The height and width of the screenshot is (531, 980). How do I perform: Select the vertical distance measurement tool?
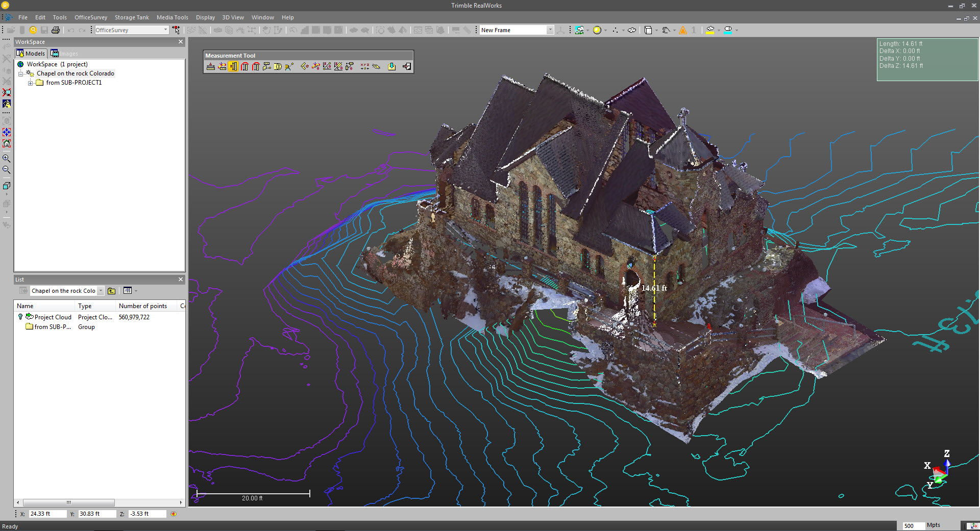233,66
